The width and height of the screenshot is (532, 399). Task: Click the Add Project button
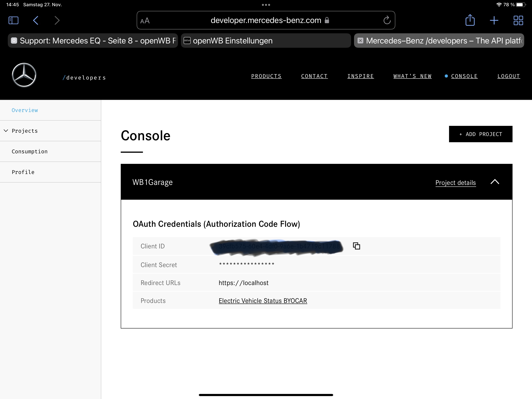point(480,134)
